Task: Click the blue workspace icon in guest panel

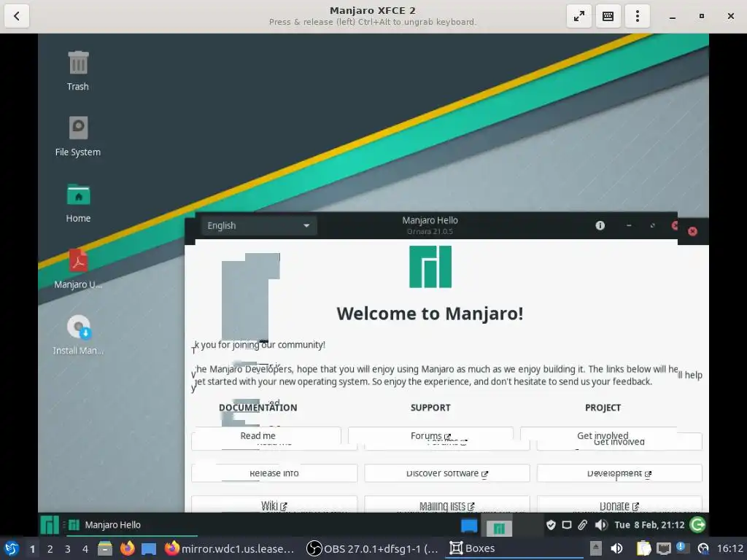Action: point(469,525)
